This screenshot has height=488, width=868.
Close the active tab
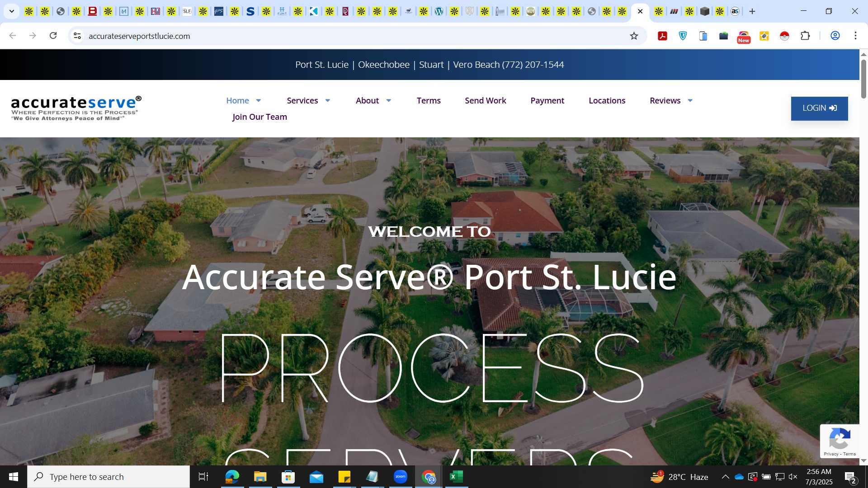(640, 11)
